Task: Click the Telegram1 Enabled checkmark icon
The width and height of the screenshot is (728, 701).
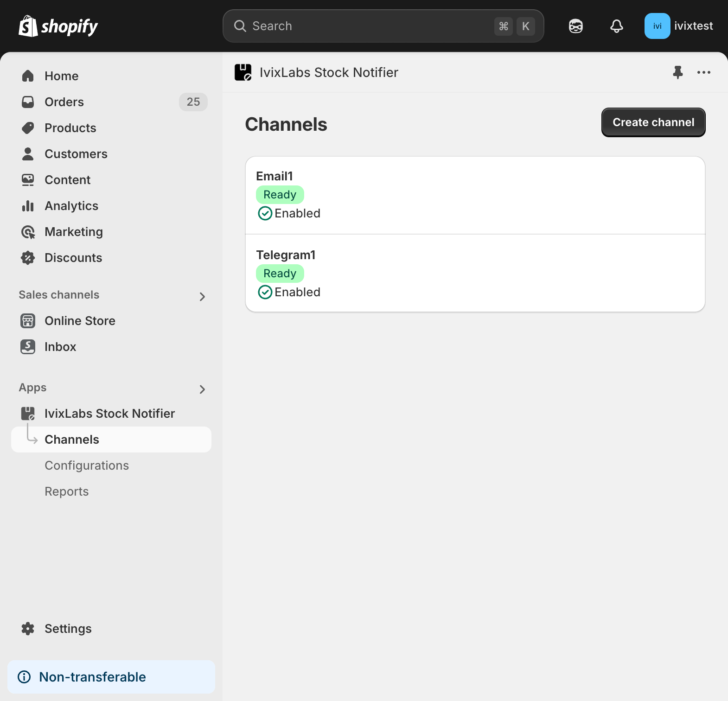Action: tap(265, 292)
